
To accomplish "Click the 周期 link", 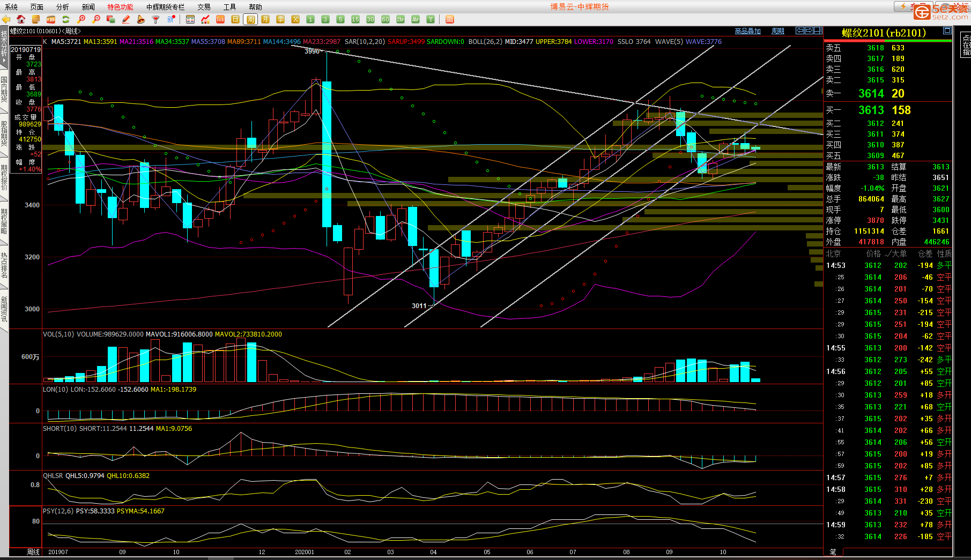I will click(778, 31).
